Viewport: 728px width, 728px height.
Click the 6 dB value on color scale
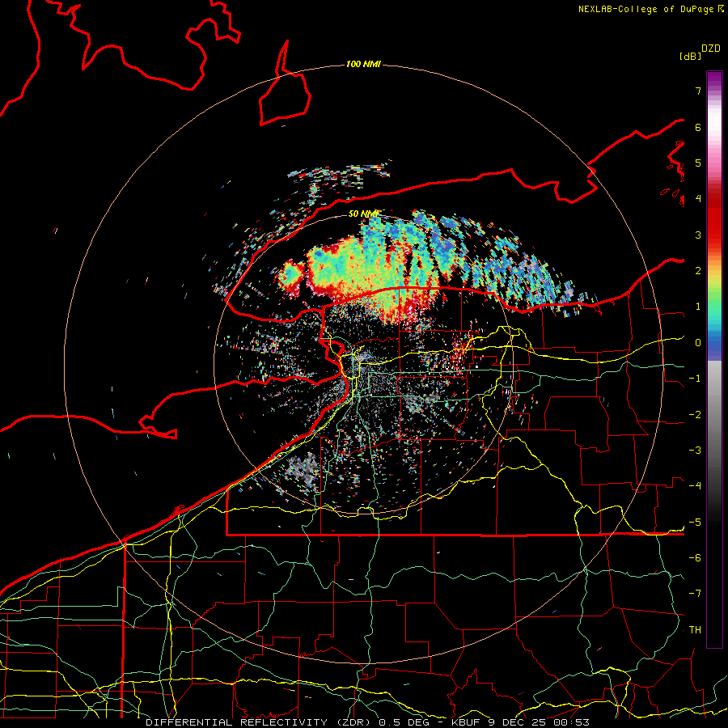click(x=698, y=127)
